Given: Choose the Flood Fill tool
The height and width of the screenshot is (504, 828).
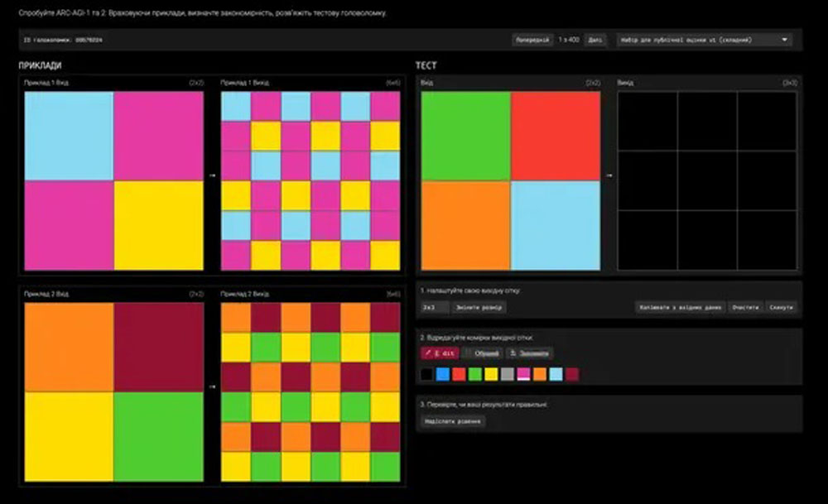Looking at the screenshot, I should [529, 353].
